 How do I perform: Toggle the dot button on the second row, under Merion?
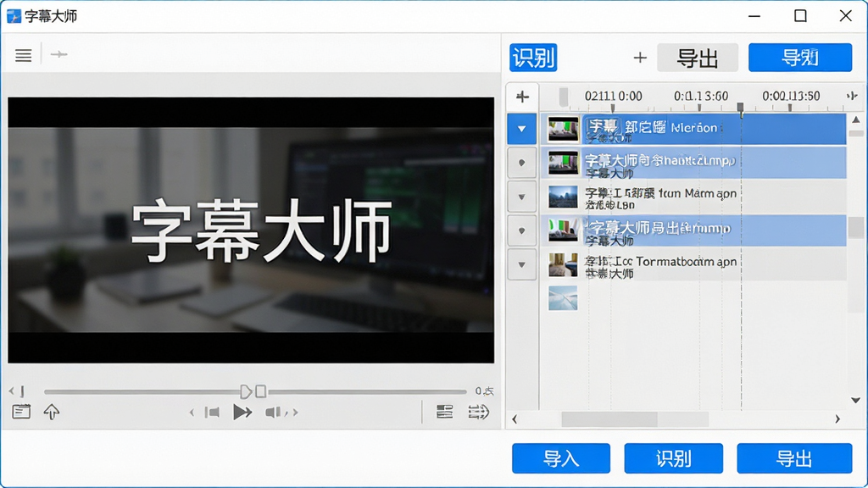click(521, 163)
